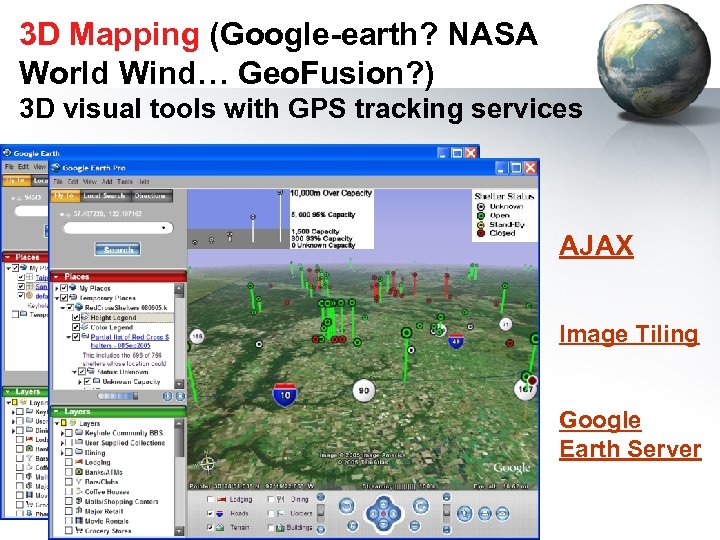The width and height of the screenshot is (720, 540).
Task: Check the Movie Rentals layer box
Action: coord(68,521)
